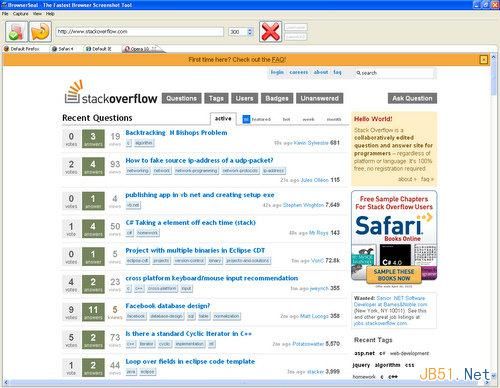Open the fake source ip-address udp-packet question
Viewport: 500px width, 388px height.
coord(199,160)
